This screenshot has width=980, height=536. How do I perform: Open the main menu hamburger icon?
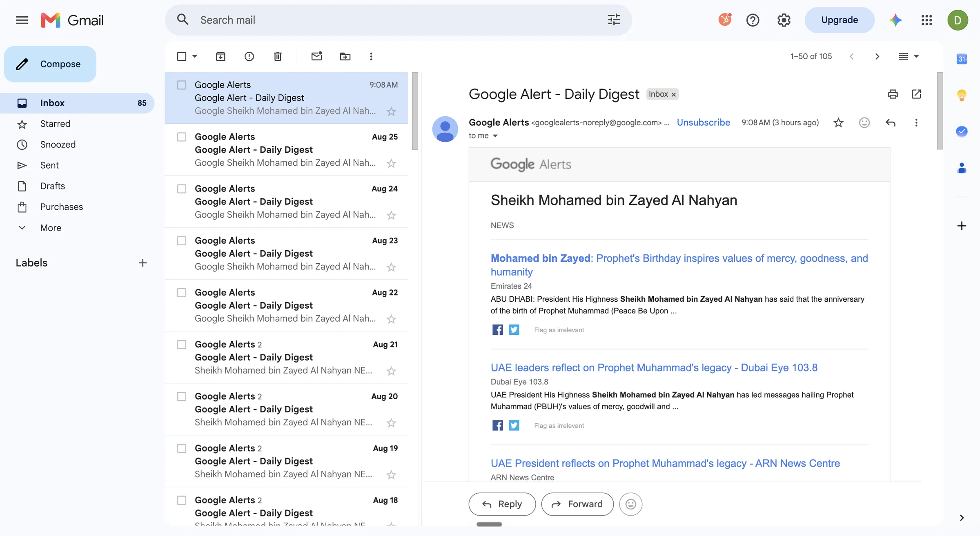point(22,20)
